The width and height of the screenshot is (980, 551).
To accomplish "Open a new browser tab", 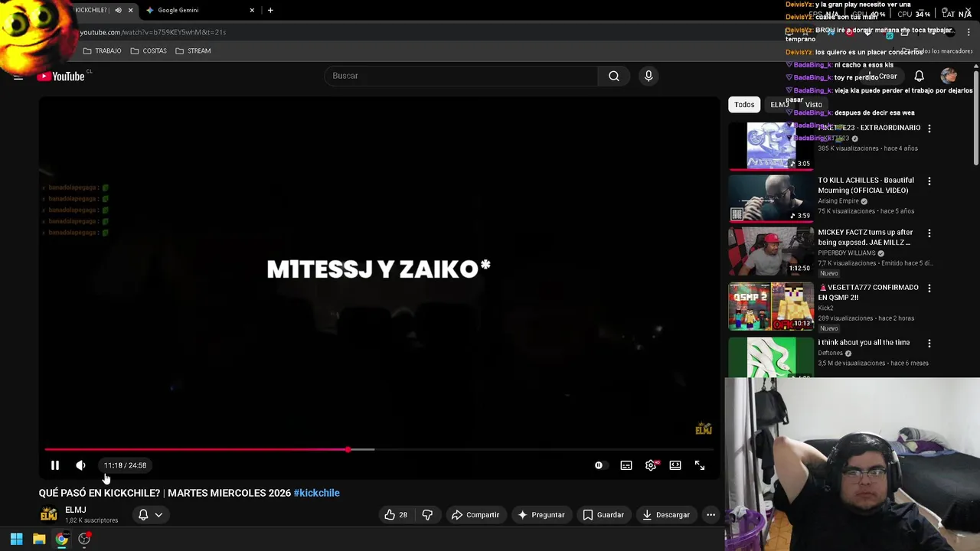I will pyautogui.click(x=270, y=10).
